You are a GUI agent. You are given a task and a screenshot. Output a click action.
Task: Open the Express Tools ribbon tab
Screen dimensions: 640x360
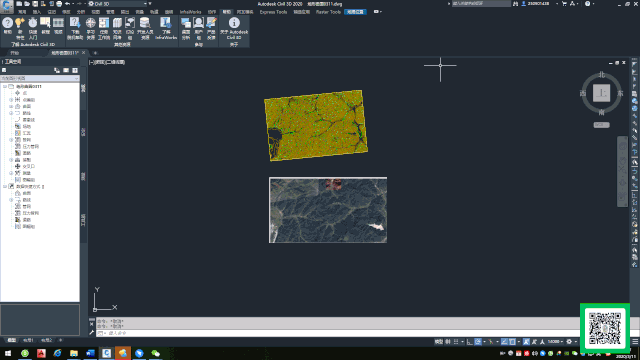pos(273,12)
